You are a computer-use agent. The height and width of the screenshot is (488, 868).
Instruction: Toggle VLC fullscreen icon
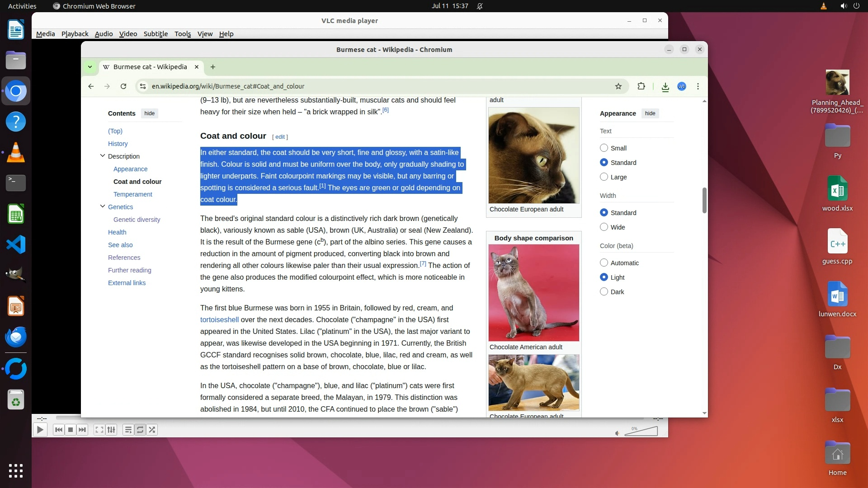coord(99,430)
